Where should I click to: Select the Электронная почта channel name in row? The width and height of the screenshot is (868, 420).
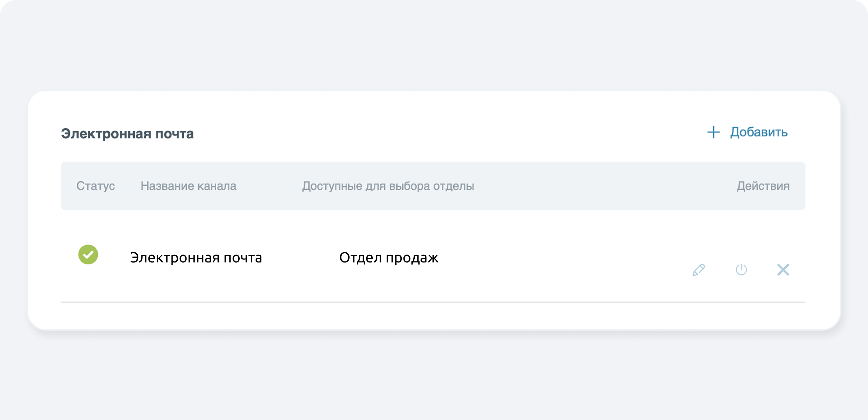pos(196,258)
